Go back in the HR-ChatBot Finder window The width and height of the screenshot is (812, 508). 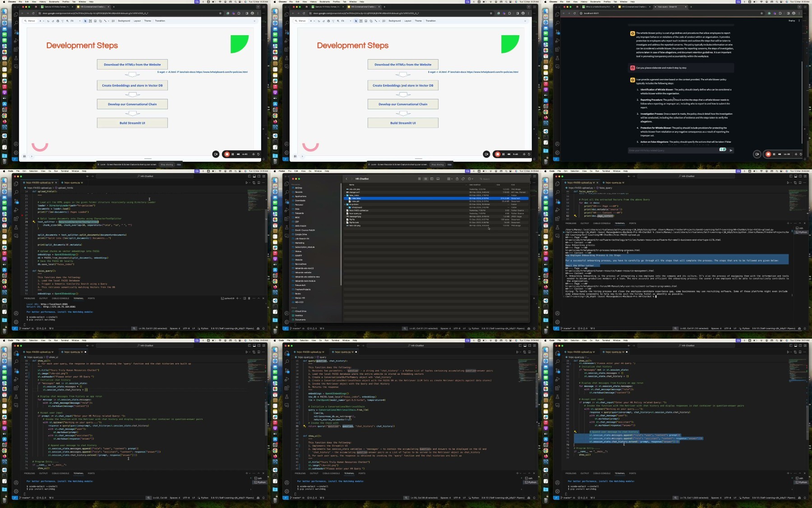(346, 179)
